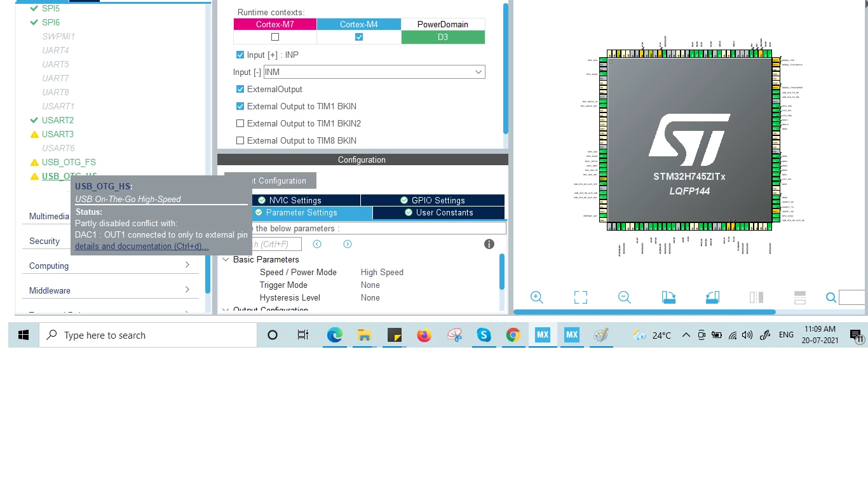Viewport: 868px width, 488px height.
Task: Toggle the Input [+] : INP checkbox
Action: (x=240, y=55)
